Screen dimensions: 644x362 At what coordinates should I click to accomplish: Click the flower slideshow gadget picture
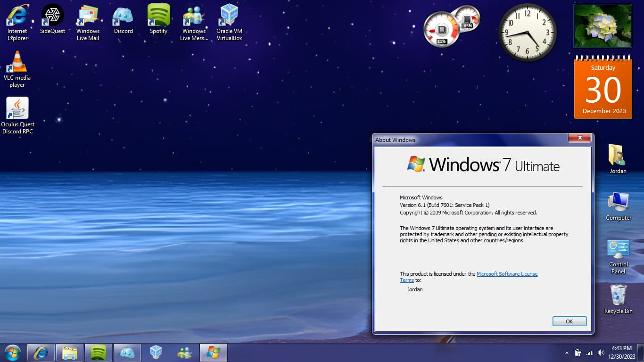tap(603, 26)
